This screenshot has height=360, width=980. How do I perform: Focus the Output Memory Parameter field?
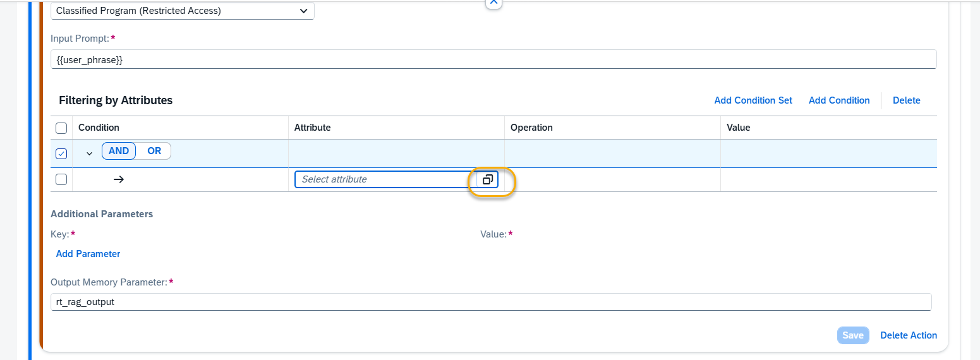point(491,302)
